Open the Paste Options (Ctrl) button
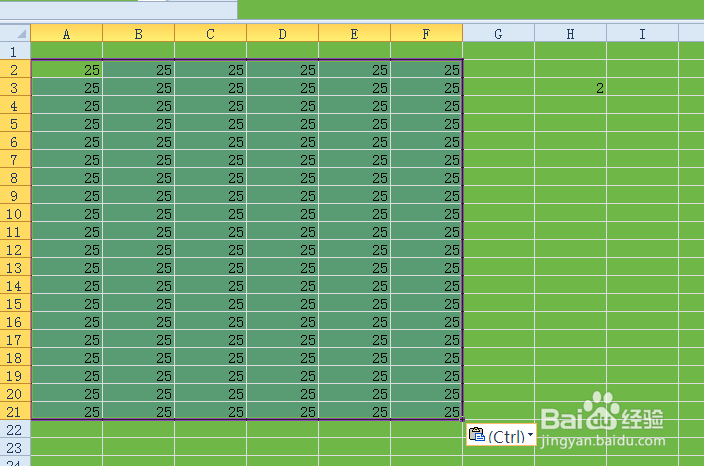Screen dimensions: 704x466 coord(501,435)
